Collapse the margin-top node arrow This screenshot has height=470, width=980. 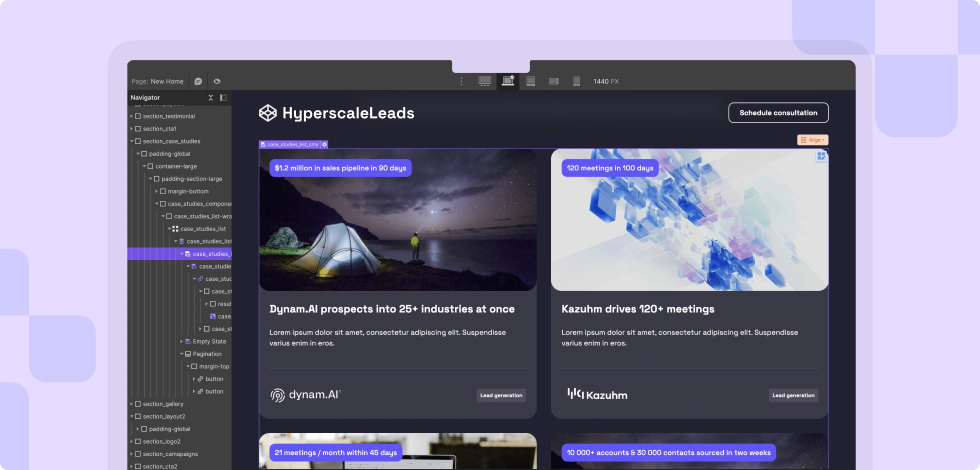point(188,366)
